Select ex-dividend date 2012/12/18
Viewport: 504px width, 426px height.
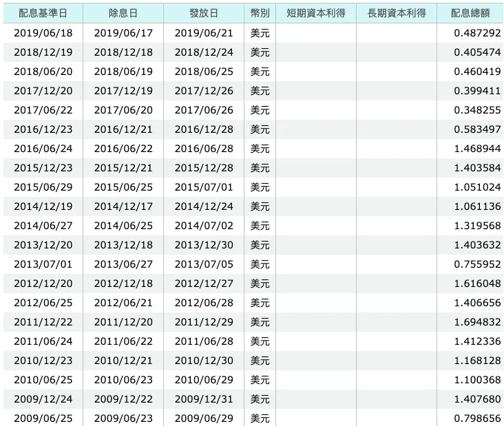tap(123, 284)
